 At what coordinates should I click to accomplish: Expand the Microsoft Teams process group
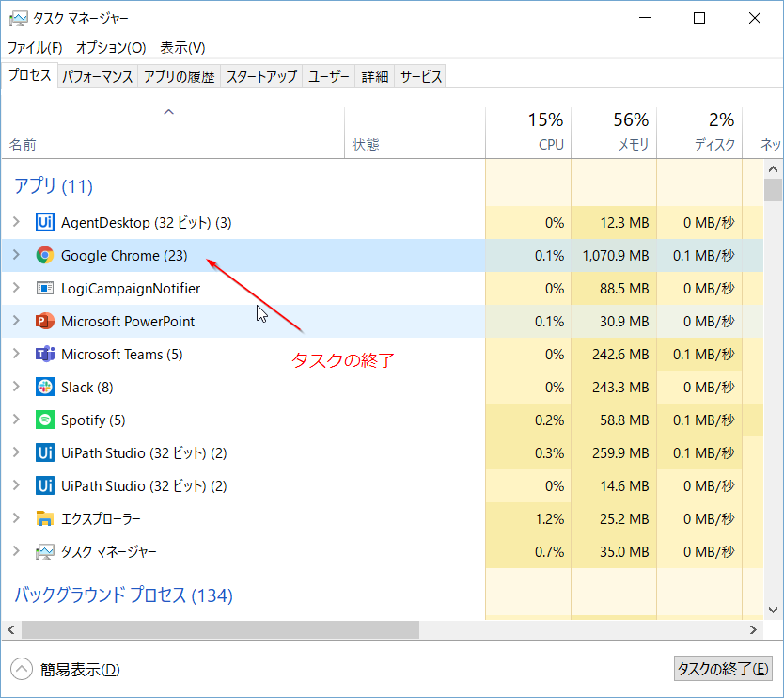click(x=16, y=354)
